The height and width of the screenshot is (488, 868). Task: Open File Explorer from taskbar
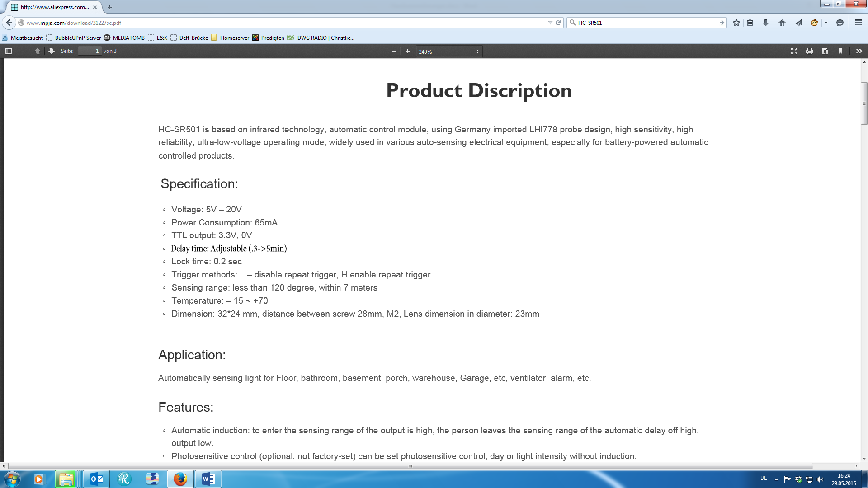tap(66, 479)
